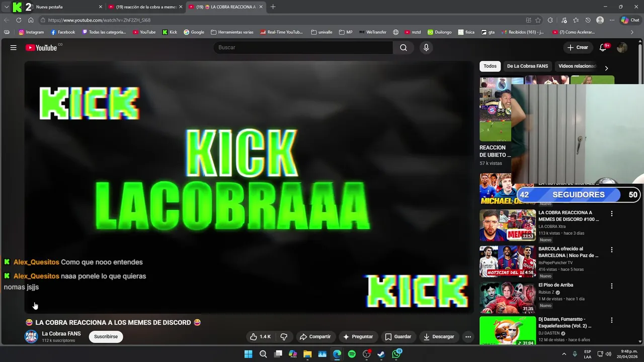Open the Instagram bookmark
The height and width of the screenshot is (362, 644).
31,32
